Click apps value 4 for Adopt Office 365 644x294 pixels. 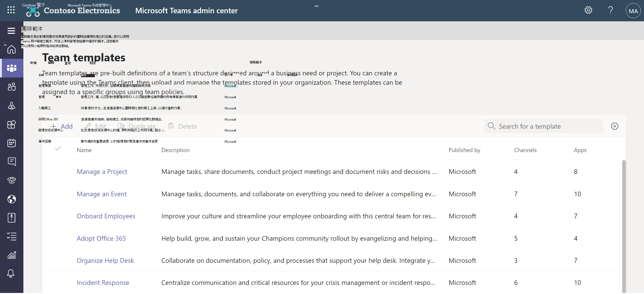click(x=576, y=238)
